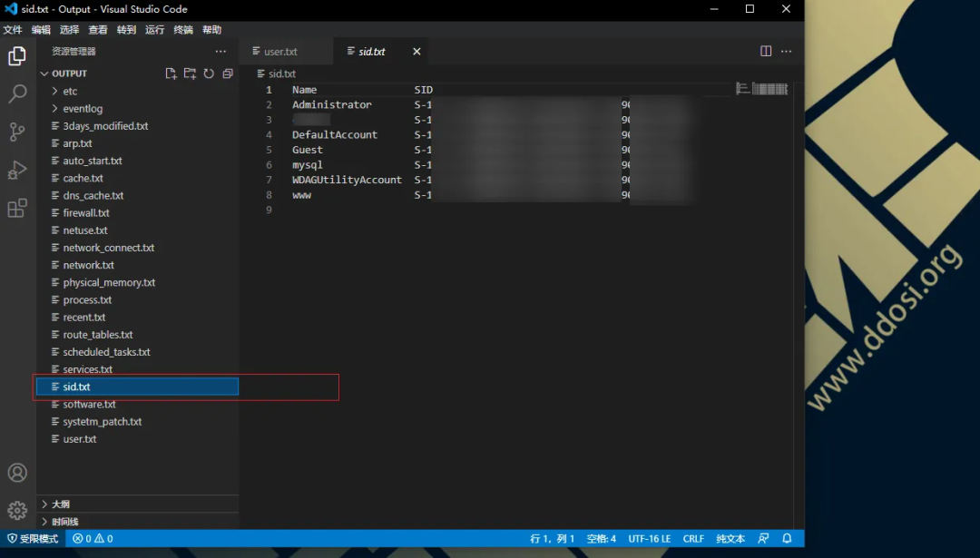
Task: Refresh the explorer file list
Action: [x=209, y=73]
